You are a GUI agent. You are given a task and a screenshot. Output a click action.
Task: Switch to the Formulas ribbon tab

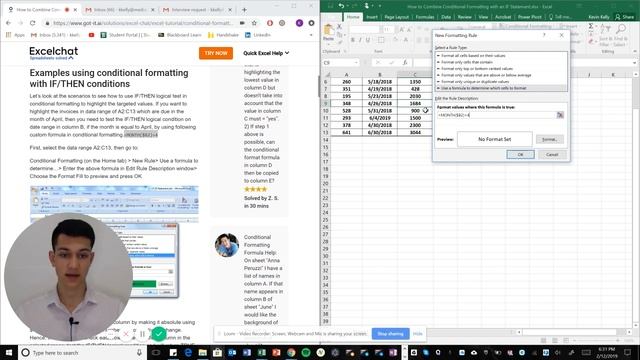point(425,17)
